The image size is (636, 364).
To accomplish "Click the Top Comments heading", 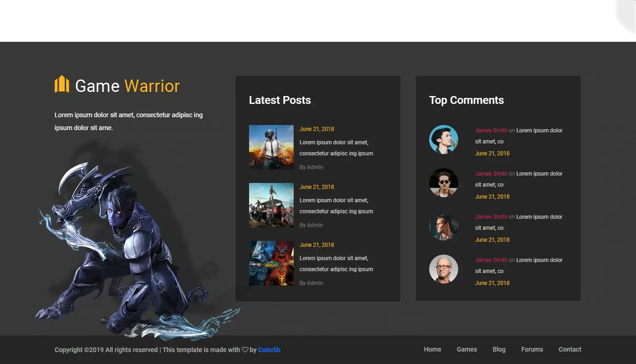I will (x=466, y=100).
